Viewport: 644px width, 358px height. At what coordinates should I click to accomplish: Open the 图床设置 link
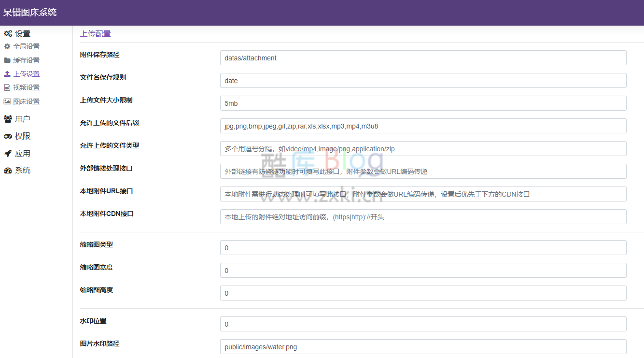[27, 101]
